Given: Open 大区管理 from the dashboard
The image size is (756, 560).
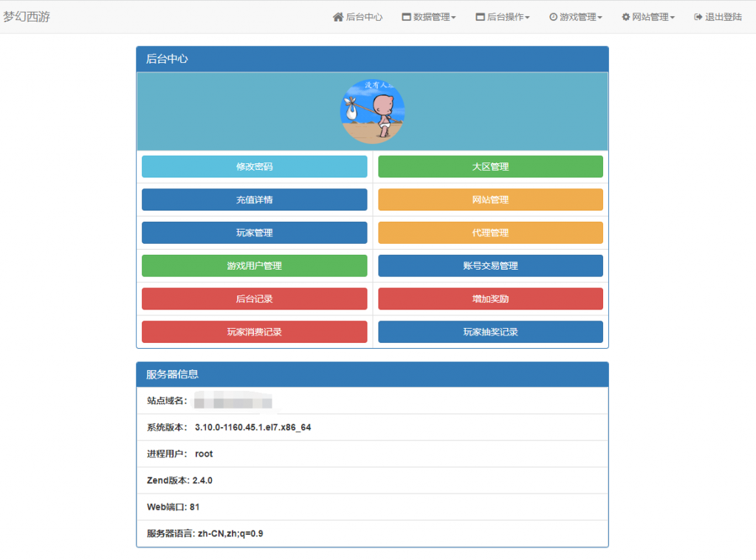Looking at the screenshot, I should [x=490, y=167].
